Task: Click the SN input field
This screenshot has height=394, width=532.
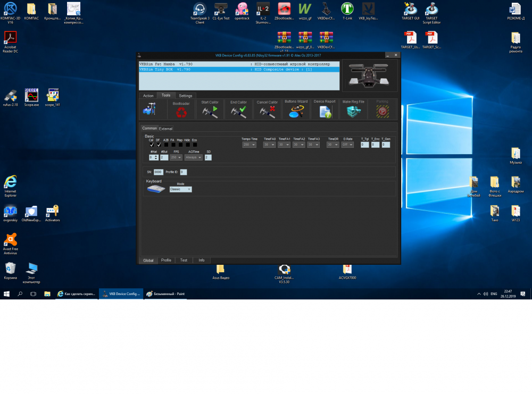Action: pyautogui.click(x=158, y=172)
